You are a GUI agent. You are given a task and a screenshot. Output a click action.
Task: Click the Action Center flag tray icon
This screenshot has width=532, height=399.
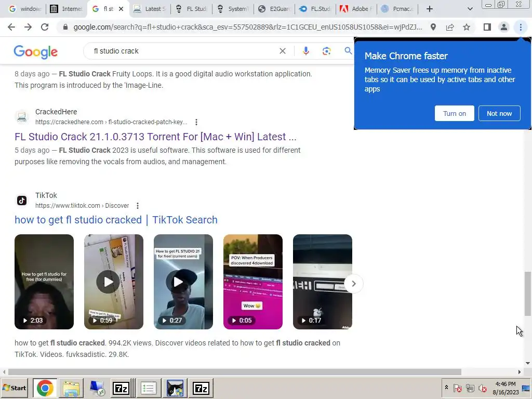457,388
